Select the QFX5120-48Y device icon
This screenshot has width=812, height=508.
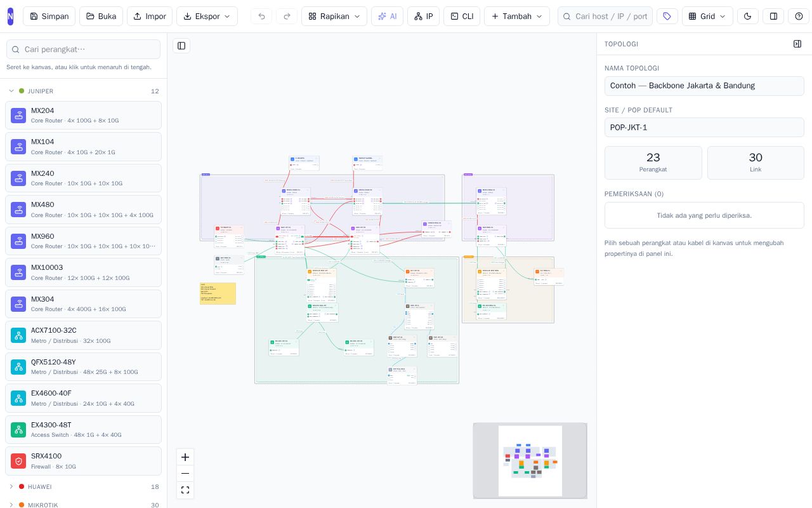[18, 367]
